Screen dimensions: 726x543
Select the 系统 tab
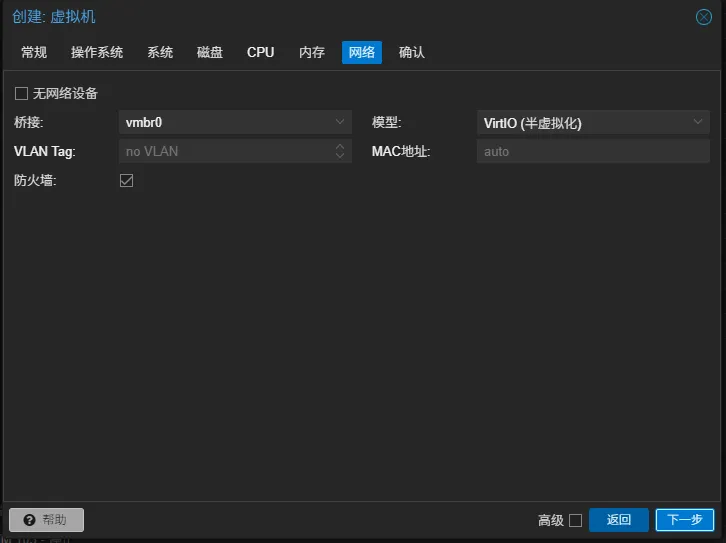click(160, 52)
